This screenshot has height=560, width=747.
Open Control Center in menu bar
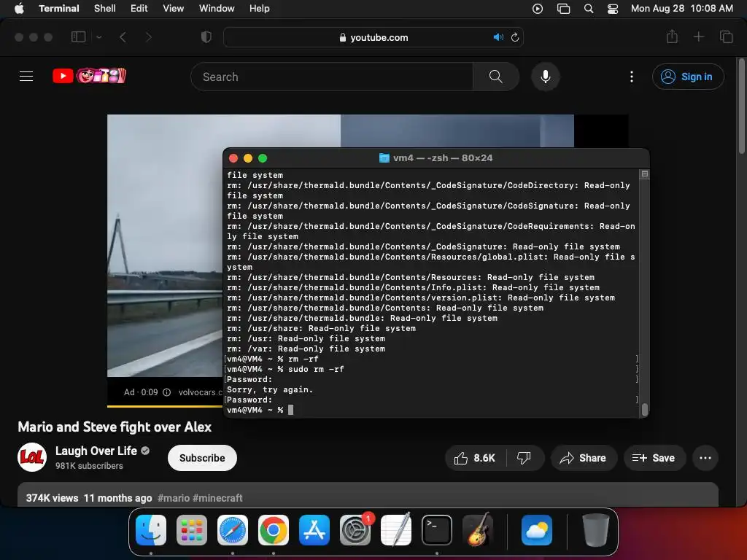coord(613,9)
